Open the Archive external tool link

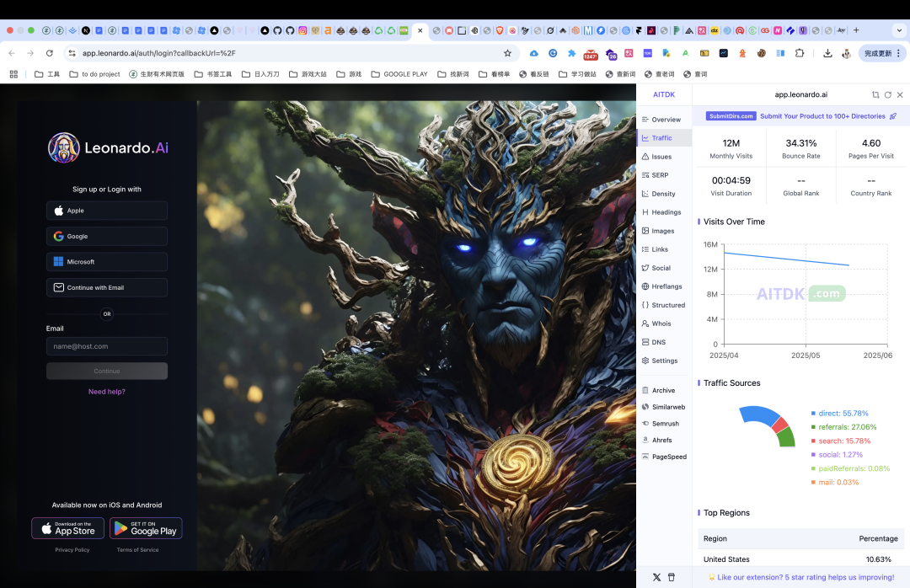tap(665, 391)
